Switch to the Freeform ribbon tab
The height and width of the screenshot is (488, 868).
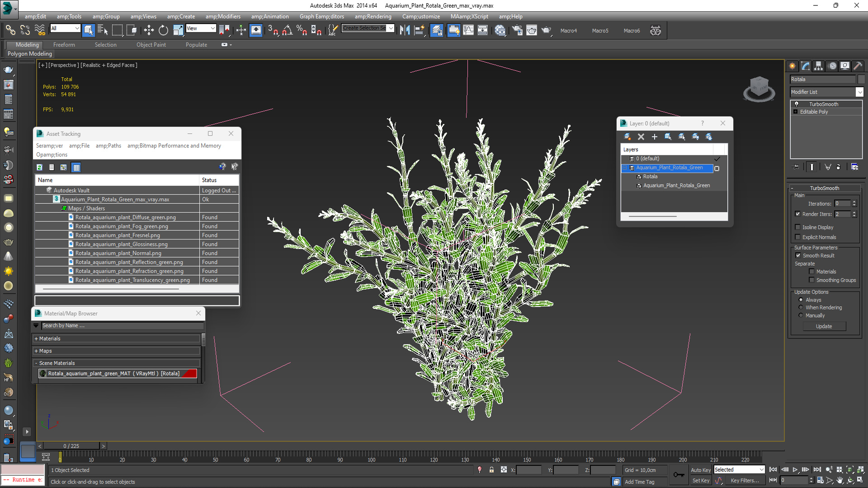coord(64,45)
